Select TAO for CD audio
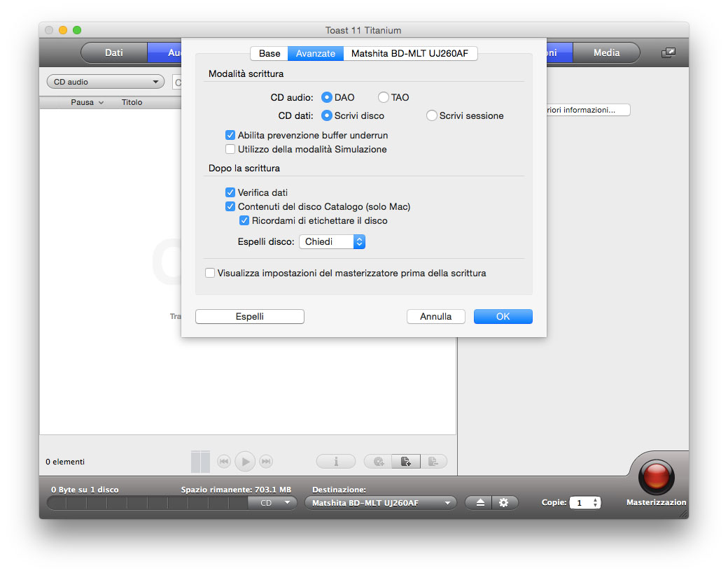Screen dimensions: 728x575 (x=383, y=97)
